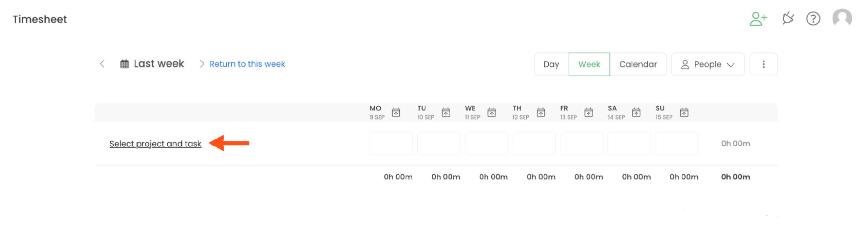Switch to the Day view tab

point(551,64)
